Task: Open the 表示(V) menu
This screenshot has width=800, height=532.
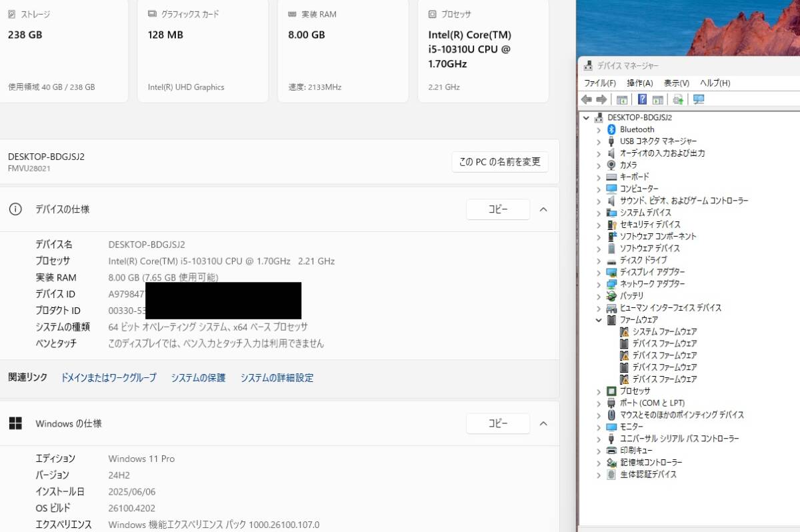Action: tap(676, 83)
